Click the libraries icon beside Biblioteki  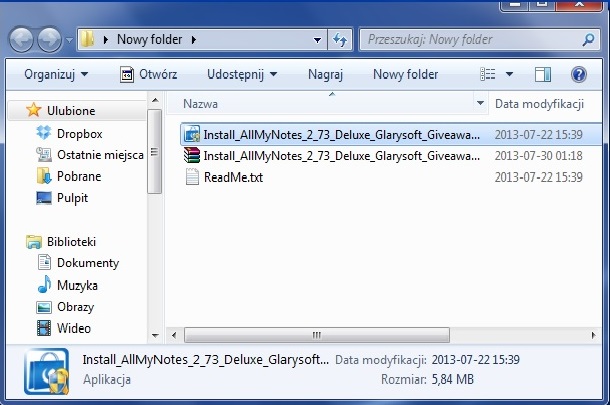(x=34, y=242)
